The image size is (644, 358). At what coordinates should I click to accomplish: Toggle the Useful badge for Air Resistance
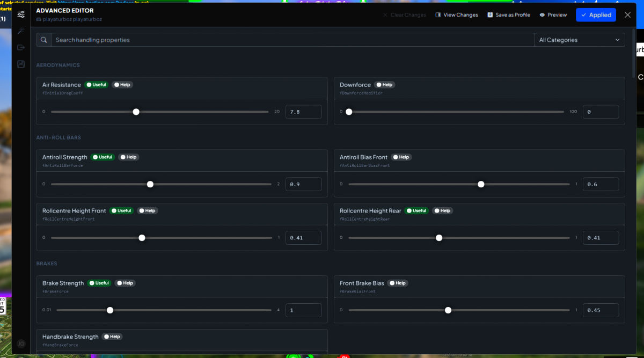coord(96,85)
